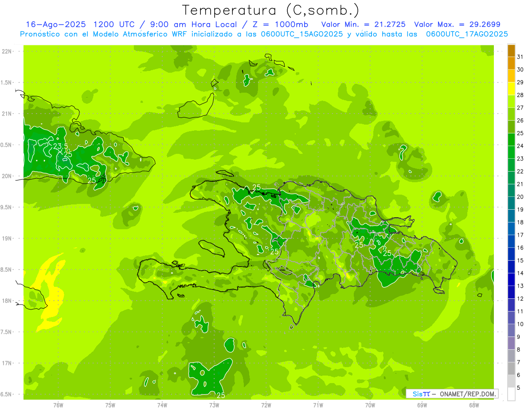Click the '68W' longitude axis label
The image size is (532, 411).
pos(474,405)
